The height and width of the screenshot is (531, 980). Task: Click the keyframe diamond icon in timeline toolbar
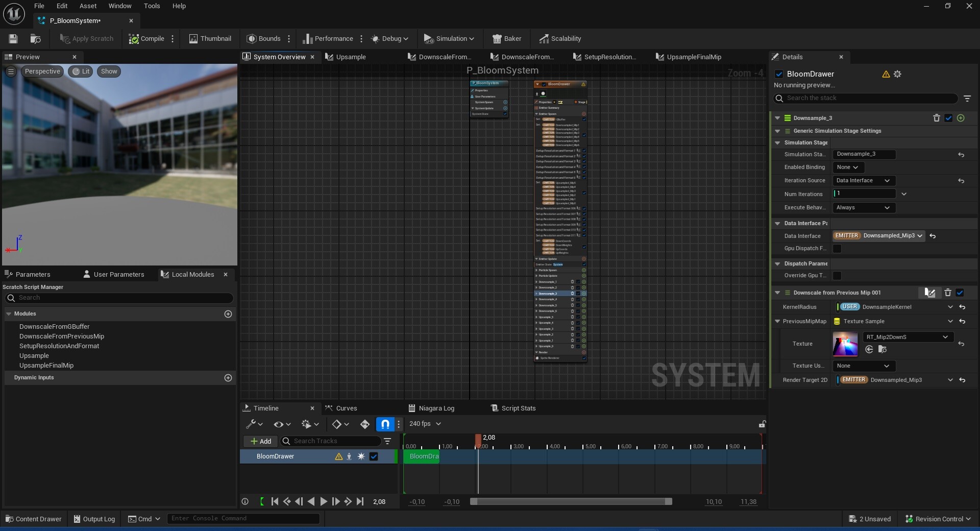click(x=338, y=424)
